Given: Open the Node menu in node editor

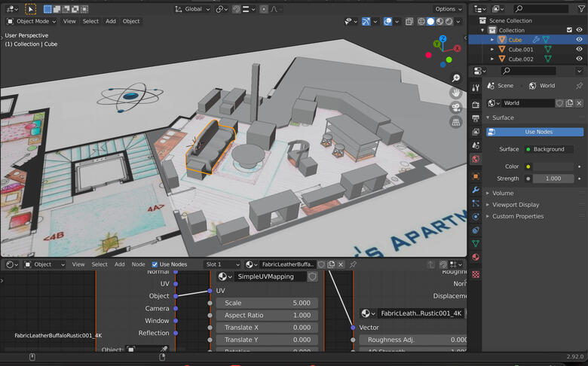Looking at the screenshot, I should (139, 264).
